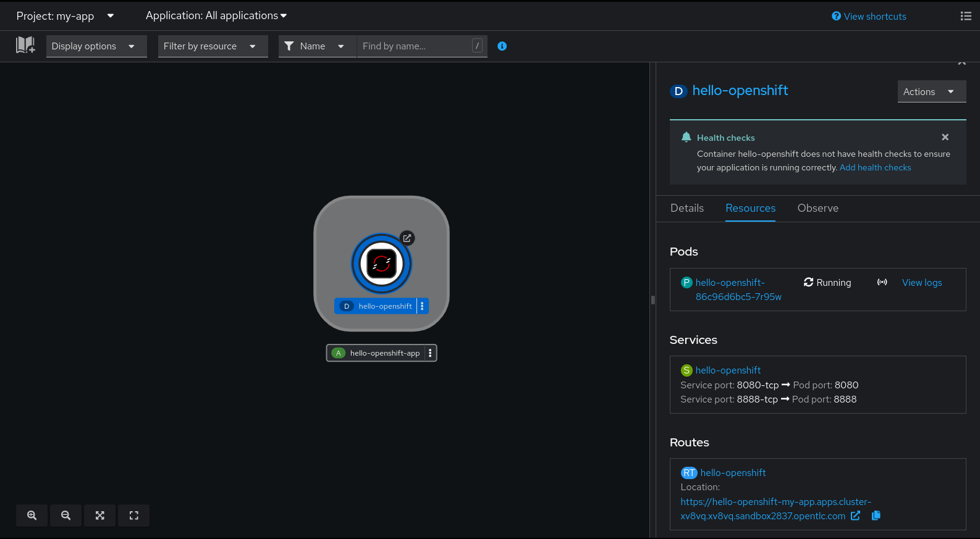Expand the Display options dropdown

click(96, 46)
